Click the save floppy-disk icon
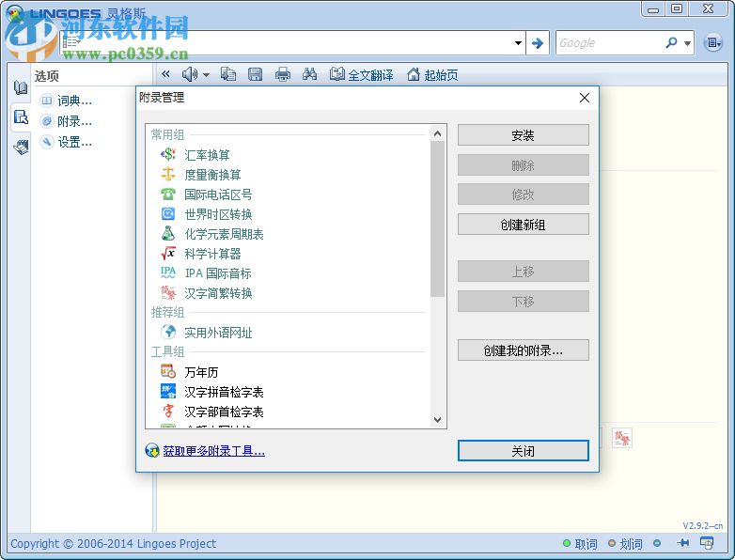This screenshot has height=560, width=735. point(255,74)
